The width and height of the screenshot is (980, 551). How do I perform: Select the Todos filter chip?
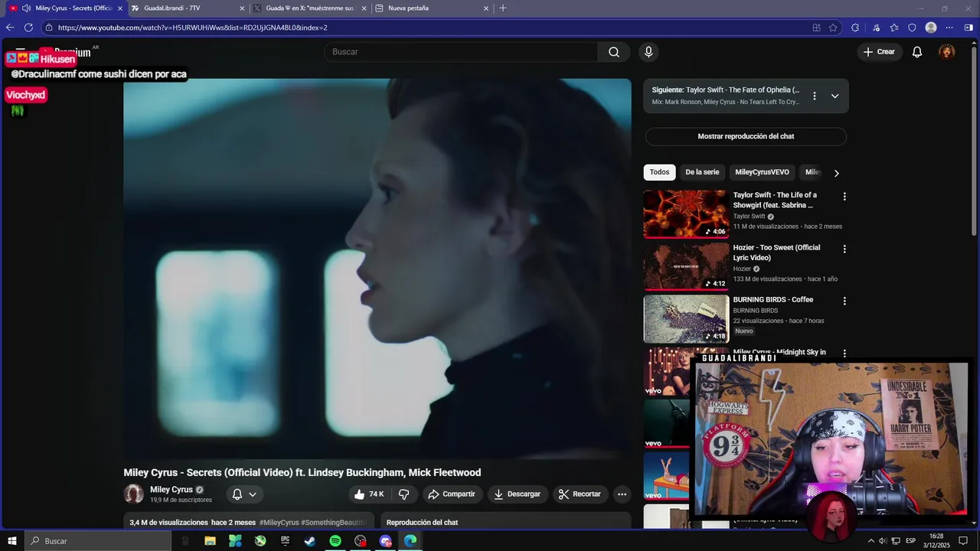659,172
